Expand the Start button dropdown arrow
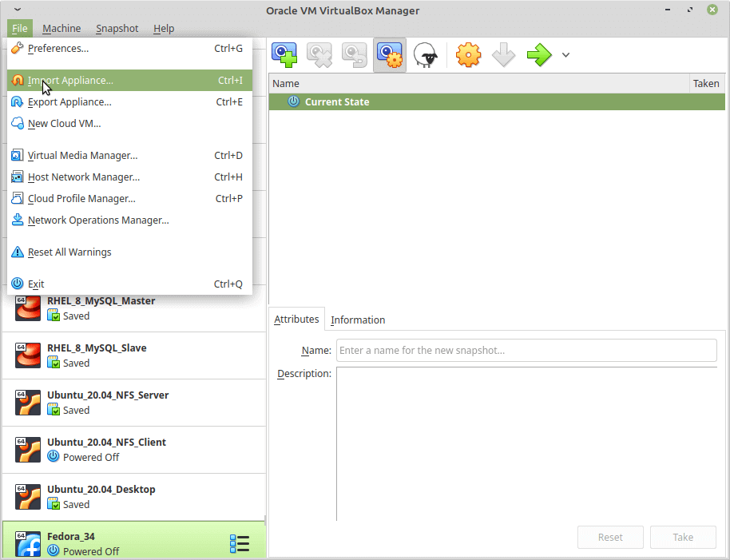The width and height of the screenshot is (730, 560). (565, 55)
